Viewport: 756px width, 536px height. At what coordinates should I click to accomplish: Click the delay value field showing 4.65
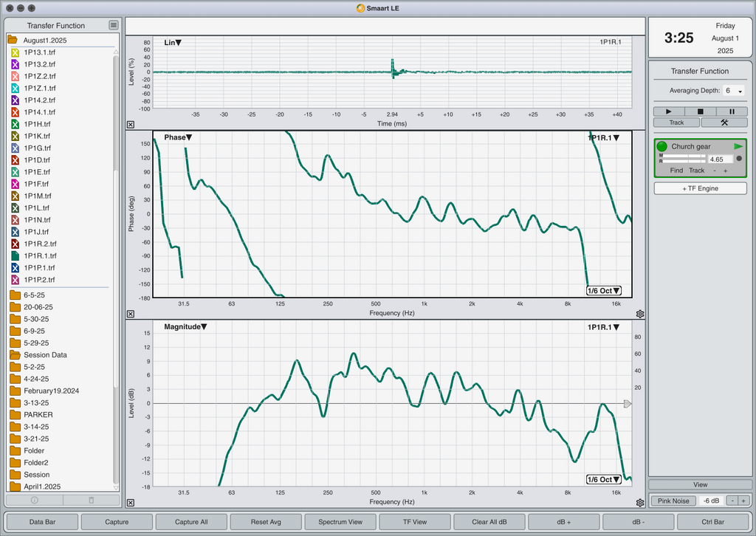click(719, 159)
